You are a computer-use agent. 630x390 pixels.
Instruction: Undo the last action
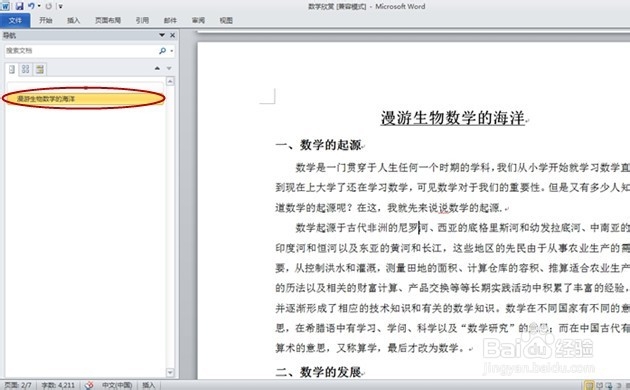(x=31, y=6)
